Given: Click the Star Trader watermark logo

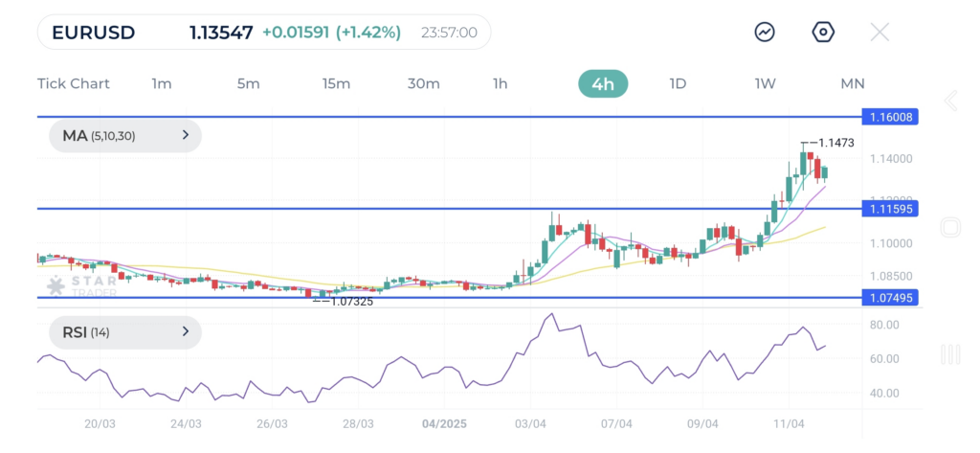Looking at the screenshot, I should click(x=81, y=285).
